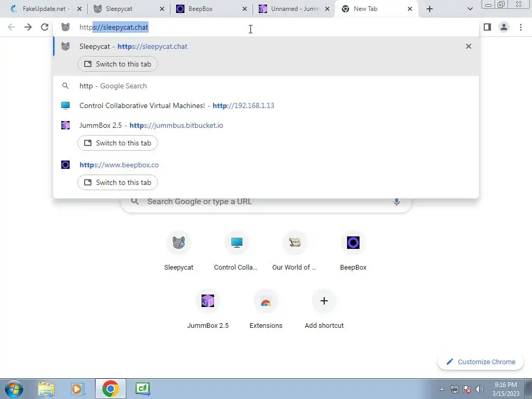The image size is (532, 399).
Task: Open the Action Center flag icon
Action: pyautogui.click(x=467, y=389)
